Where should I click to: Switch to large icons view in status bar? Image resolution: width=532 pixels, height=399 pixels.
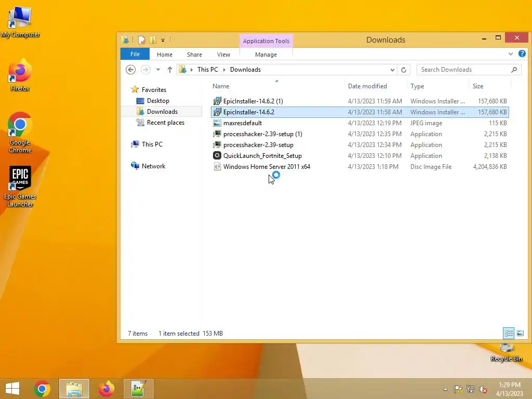pos(520,333)
